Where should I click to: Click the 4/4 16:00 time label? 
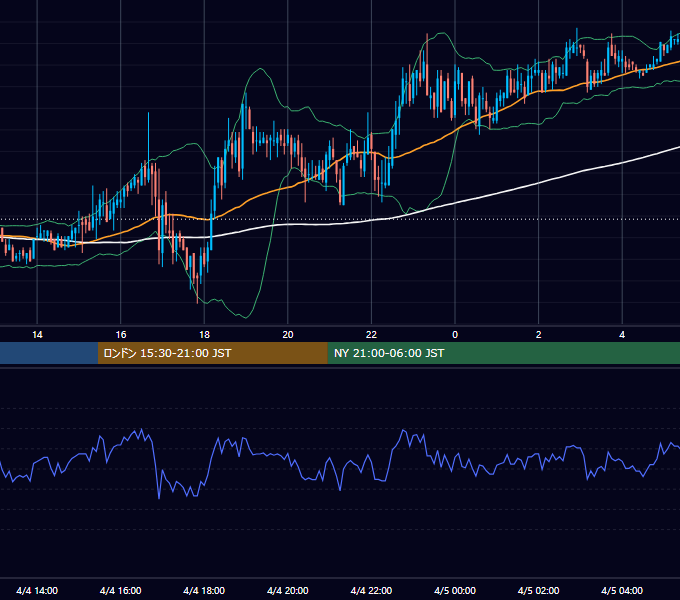pyautogui.click(x=121, y=590)
